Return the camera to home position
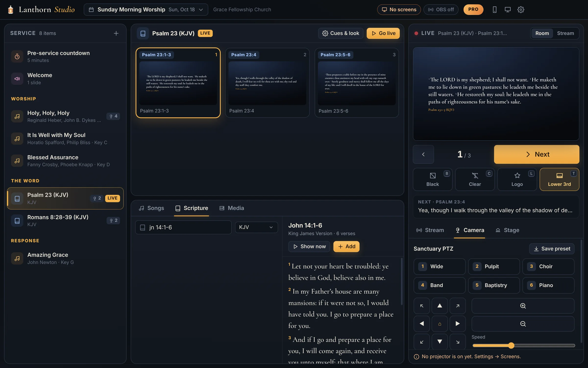Viewport: 588px width, 368px height. pos(440,324)
